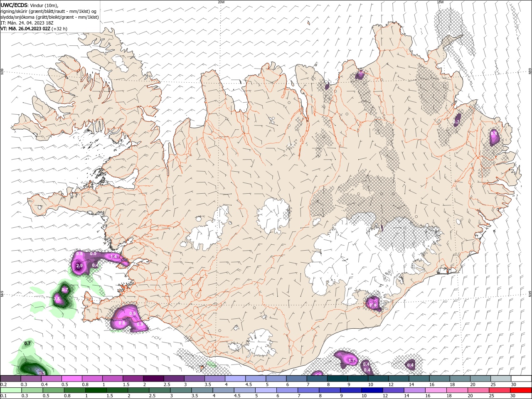Image resolution: width=532 pixels, height=399 pixels.
Task: Select the sleet/snow scale swatch for 3–3.5 mm
Action: [x=194, y=379]
